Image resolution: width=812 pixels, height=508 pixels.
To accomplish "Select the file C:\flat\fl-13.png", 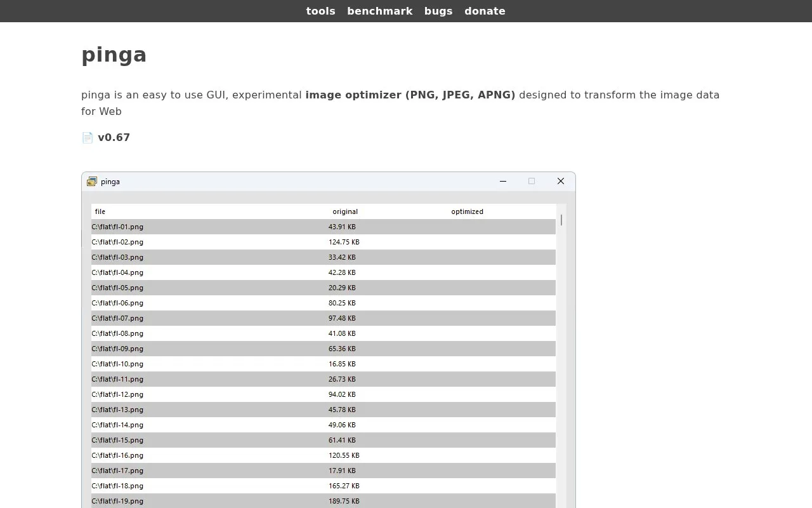I will click(324, 410).
